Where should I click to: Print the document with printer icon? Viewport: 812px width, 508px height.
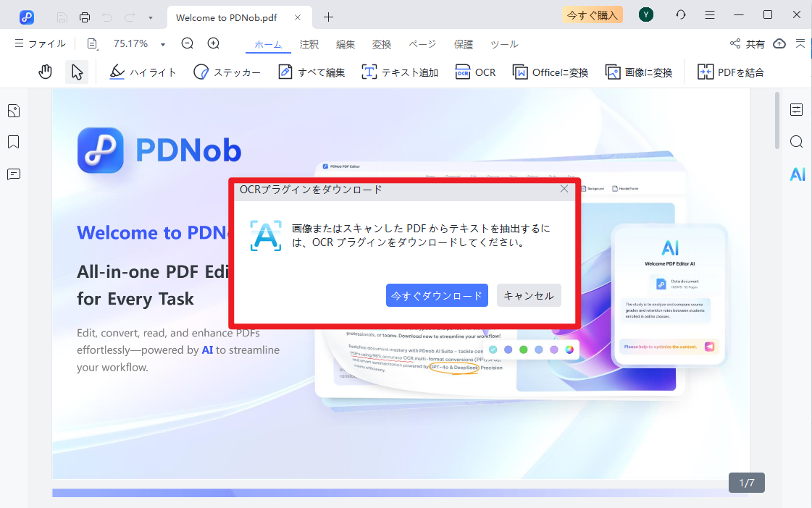click(x=85, y=17)
